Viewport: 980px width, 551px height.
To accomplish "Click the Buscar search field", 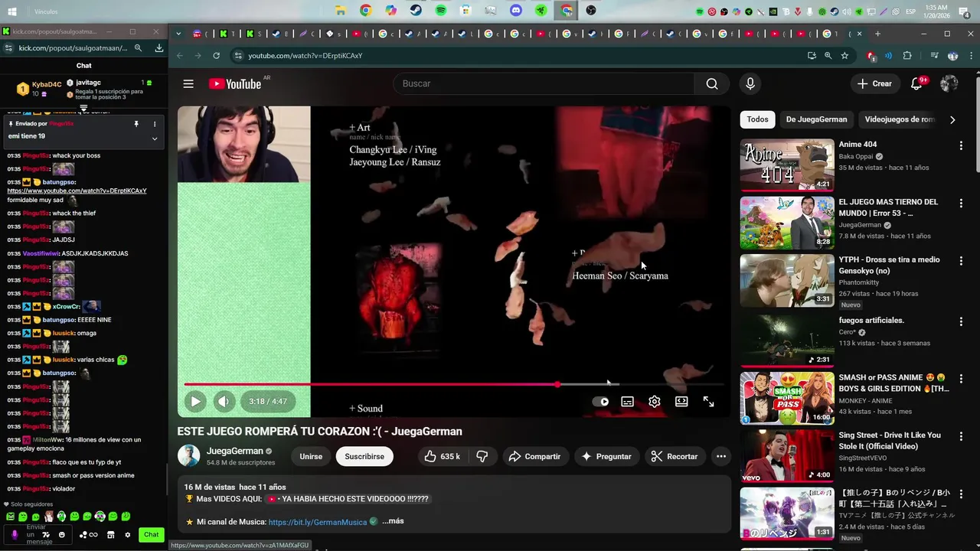I will [544, 83].
